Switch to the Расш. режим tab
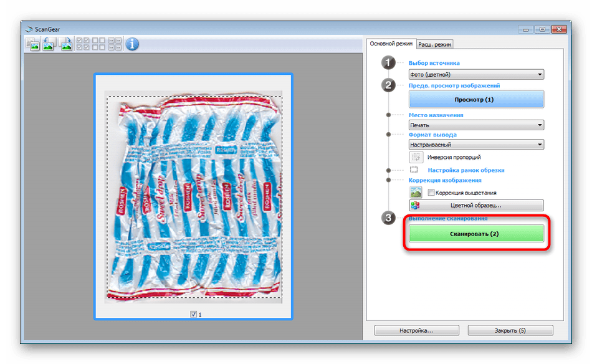The image size is (592, 364). (x=435, y=44)
